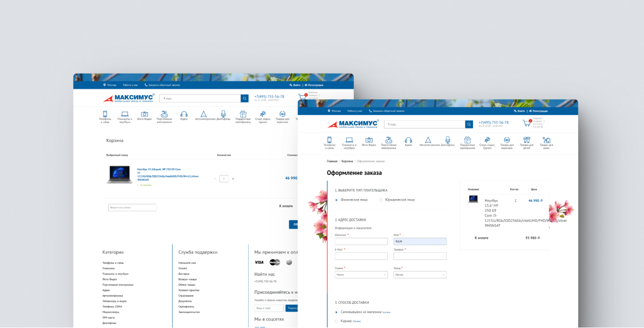The height and width of the screenshot is (328, 644).
Task: Click the laptop thumbnail in the cart list
Action: pos(119,174)
